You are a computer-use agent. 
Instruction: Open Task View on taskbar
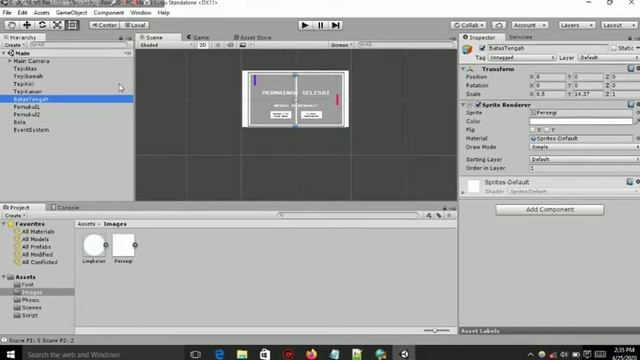click(x=196, y=354)
